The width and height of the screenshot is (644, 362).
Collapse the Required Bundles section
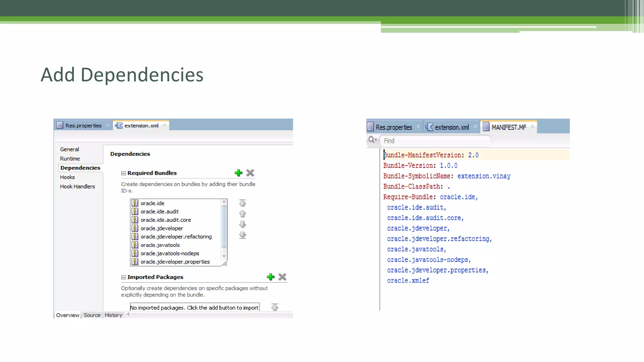(124, 173)
